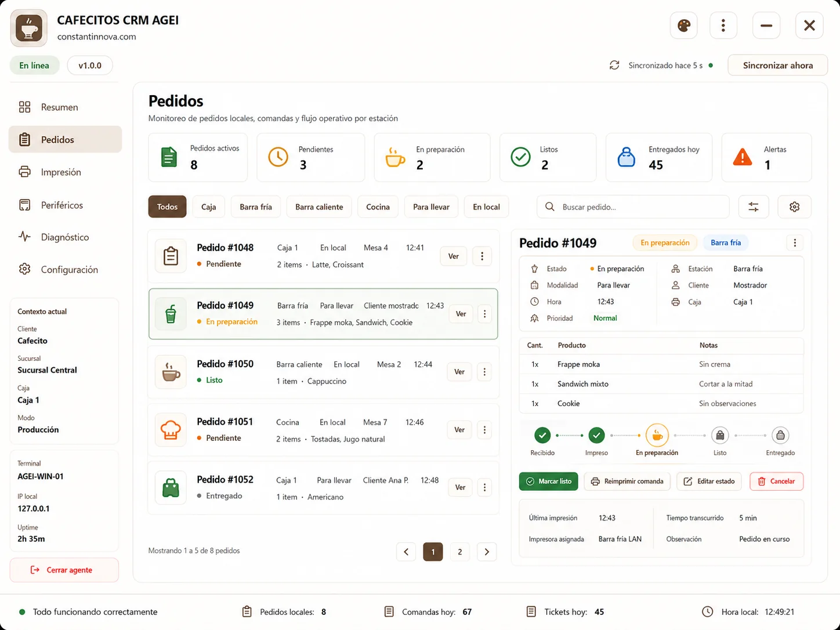Click the chef hat icon of Pedido #1051
The image size is (840, 630).
click(x=171, y=430)
